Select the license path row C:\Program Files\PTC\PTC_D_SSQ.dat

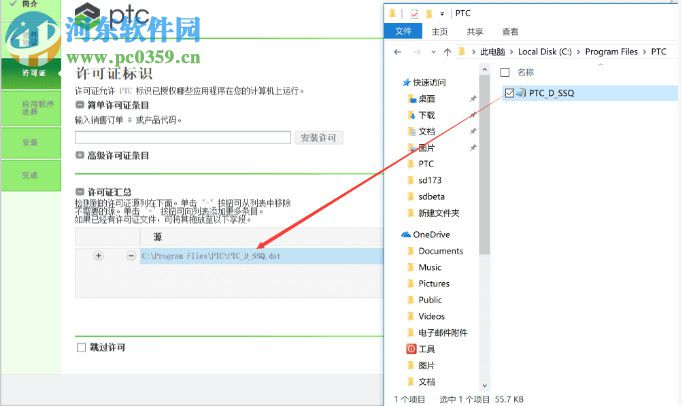(x=261, y=256)
